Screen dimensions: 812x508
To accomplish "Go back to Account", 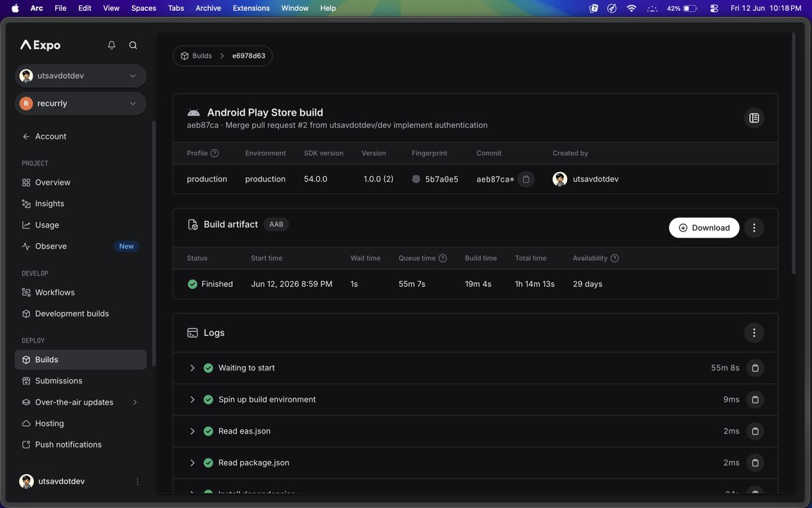I will pyautogui.click(x=45, y=136).
